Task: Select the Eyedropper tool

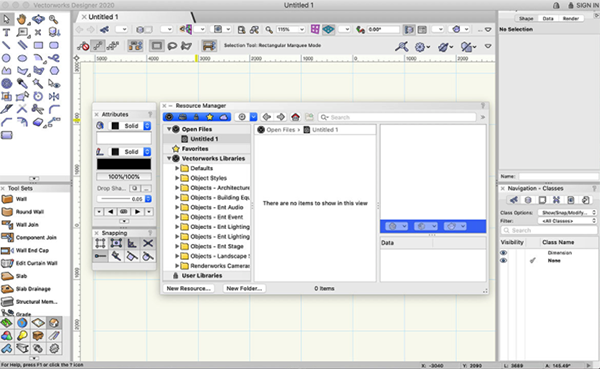Action: pyautogui.click(x=22, y=83)
